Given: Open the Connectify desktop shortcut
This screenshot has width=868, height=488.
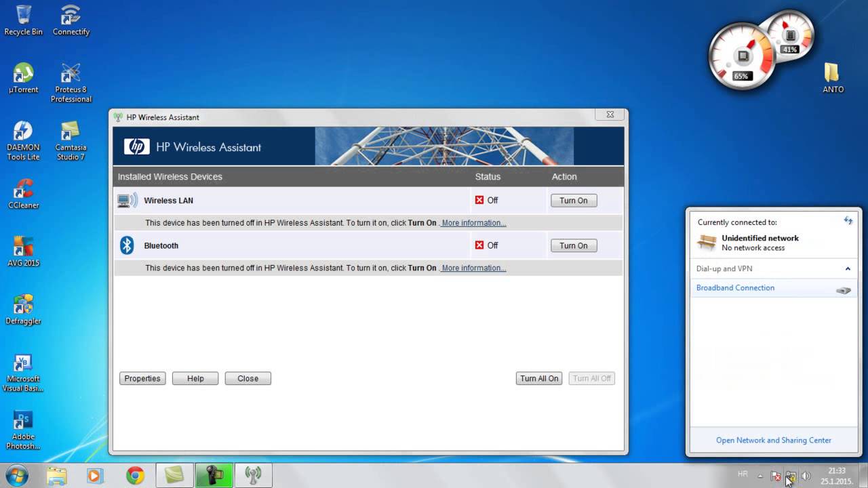Looking at the screenshot, I should pyautogui.click(x=71, y=20).
